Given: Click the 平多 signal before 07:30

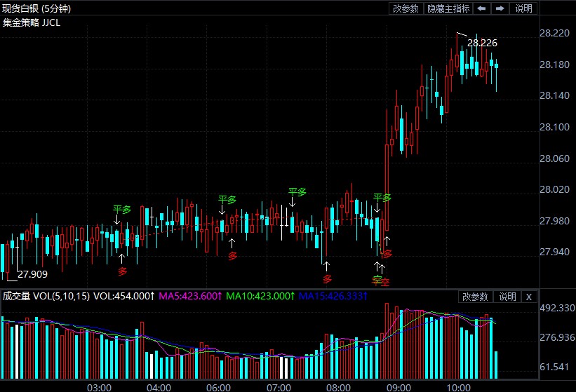Looking at the screenshot, I should point(297,192).
